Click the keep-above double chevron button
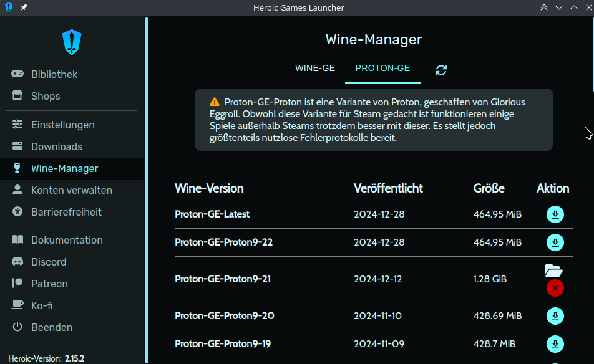 point(544,7)
